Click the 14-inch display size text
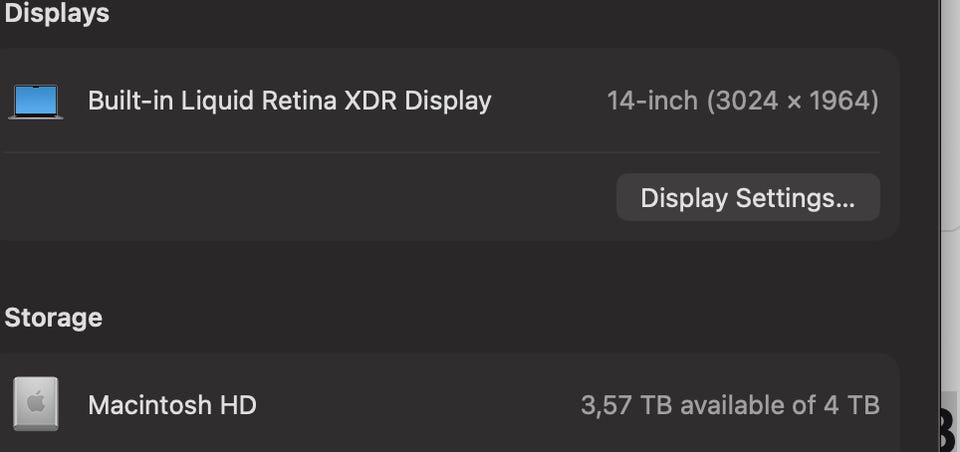Screen dimensions: 960x452 [652, 101]
